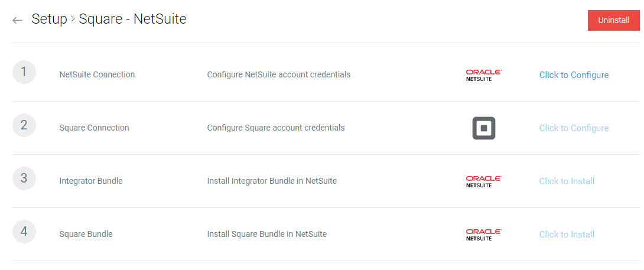Click the Square logo icon
Image resolution: width=644 pixels, height=270 pixels.
point(483,128)
